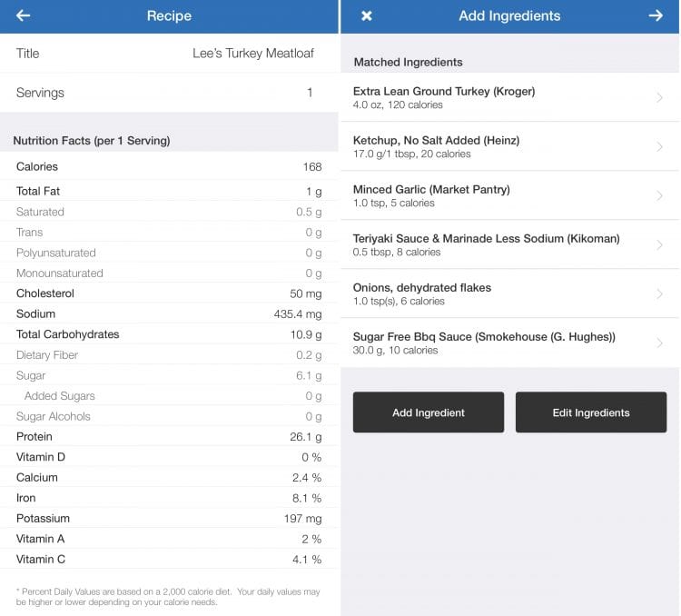Close the Add Ingredients screen with X
Viewport: 681px width, 616px height.
click(x=367, y=15)
